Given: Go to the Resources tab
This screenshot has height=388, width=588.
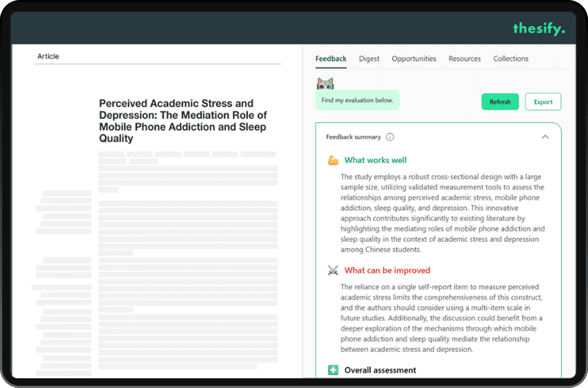Looking at the screenshot, I should coord(465,59).
